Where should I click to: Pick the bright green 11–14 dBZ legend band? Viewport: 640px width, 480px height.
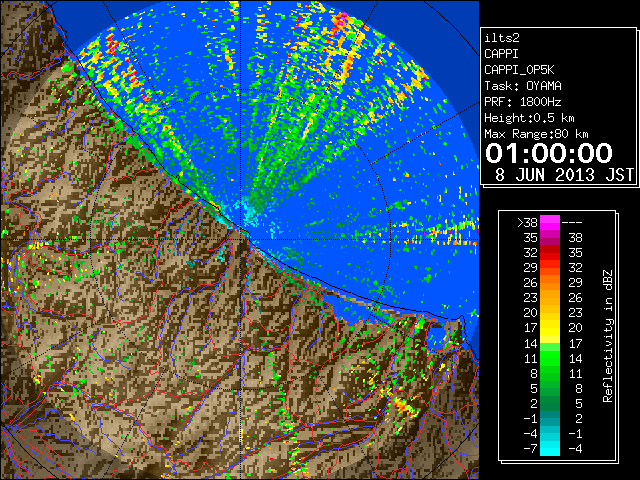point(550,358)
